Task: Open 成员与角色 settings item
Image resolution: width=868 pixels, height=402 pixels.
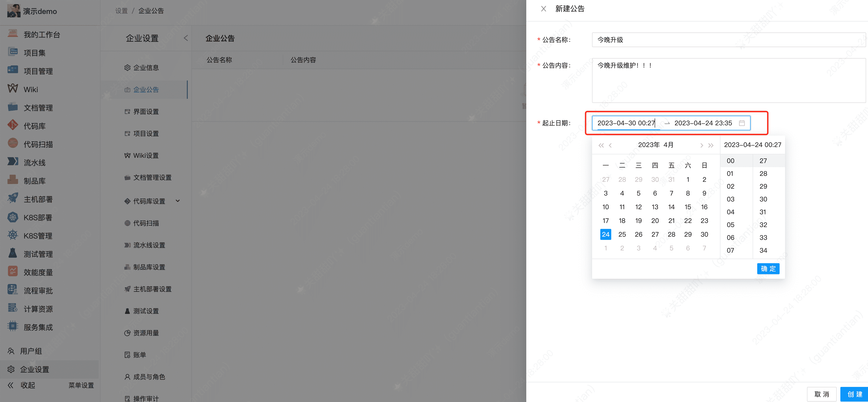Action: click(x=149, y=377)
